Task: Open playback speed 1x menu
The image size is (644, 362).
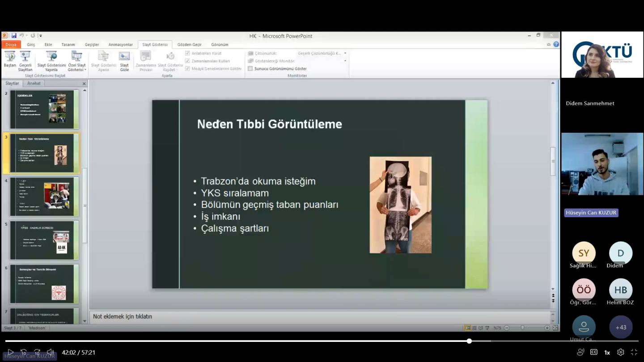Action: pos(607,352)
